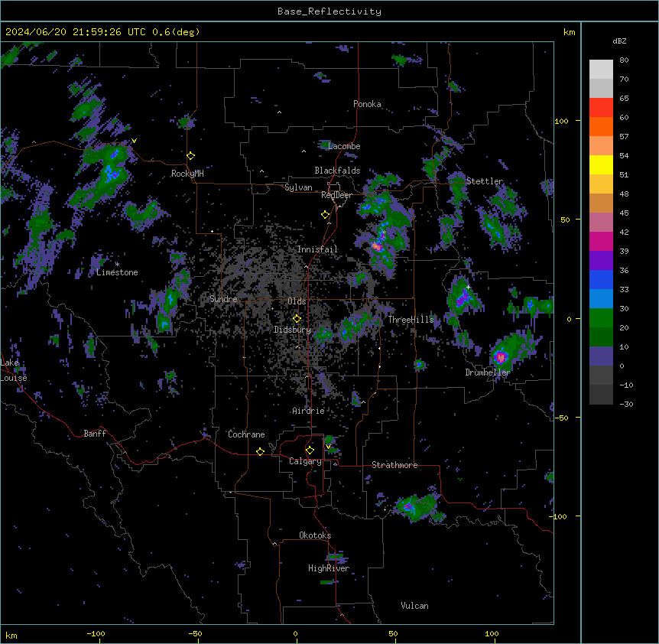Image resolution: width=659 pixels, height=644 pixels.
Task: Click the 65 value on the dBZ legend
Action: point(624,99)
